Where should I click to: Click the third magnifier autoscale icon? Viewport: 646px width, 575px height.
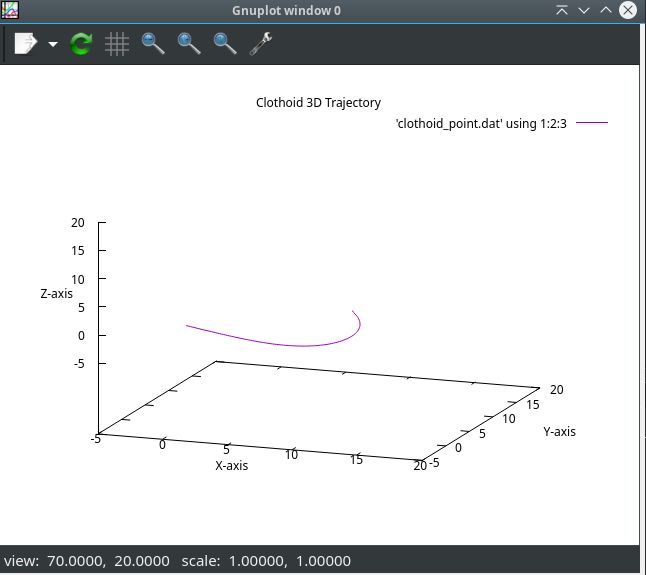coord(225,44)
